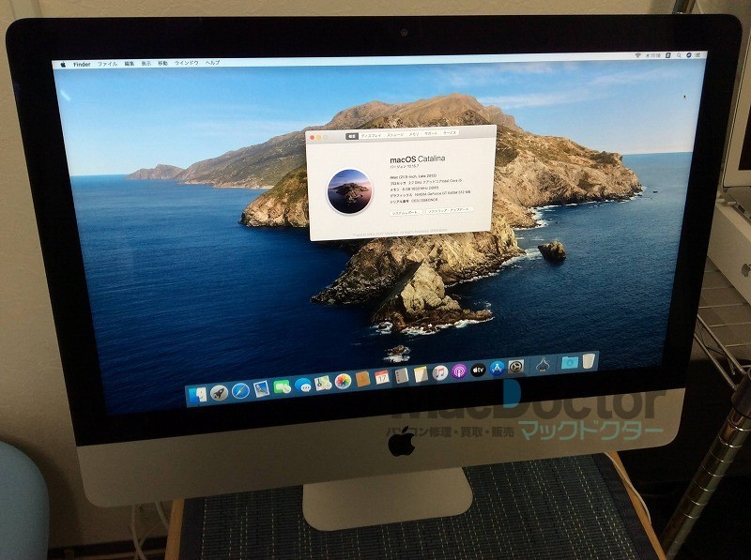
Task: Open Reminders list icon in Dock
Action: pyautogui.click(x=402, y=375)
